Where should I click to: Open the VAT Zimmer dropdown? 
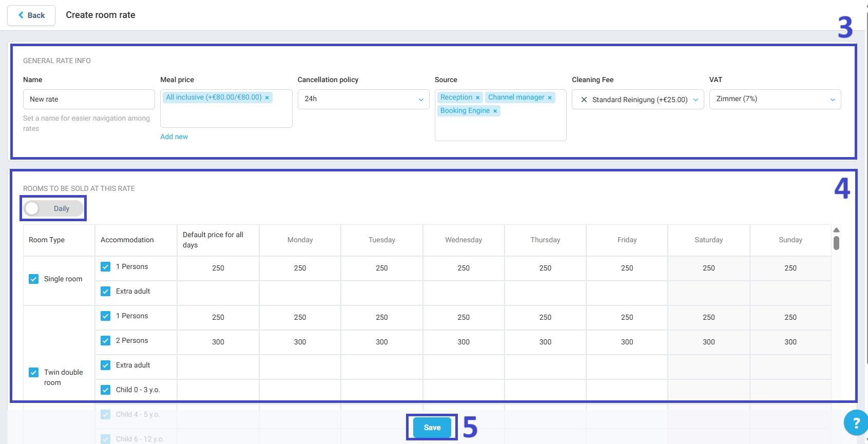(775, 99)
